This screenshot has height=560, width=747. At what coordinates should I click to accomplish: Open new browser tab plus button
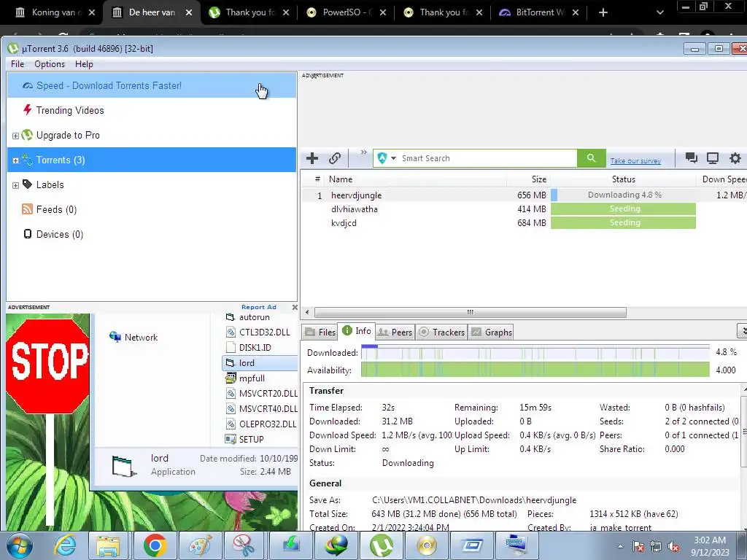[x=603, y=12]
